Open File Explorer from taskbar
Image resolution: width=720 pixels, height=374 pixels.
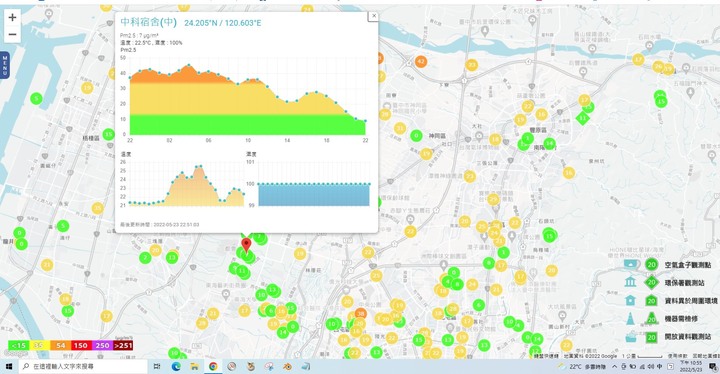194,366
